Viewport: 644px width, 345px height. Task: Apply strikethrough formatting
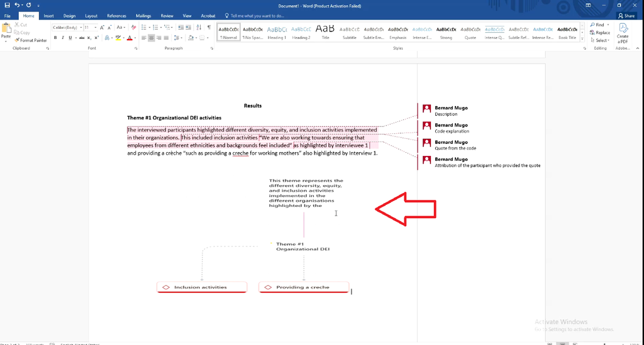point(82,38)
